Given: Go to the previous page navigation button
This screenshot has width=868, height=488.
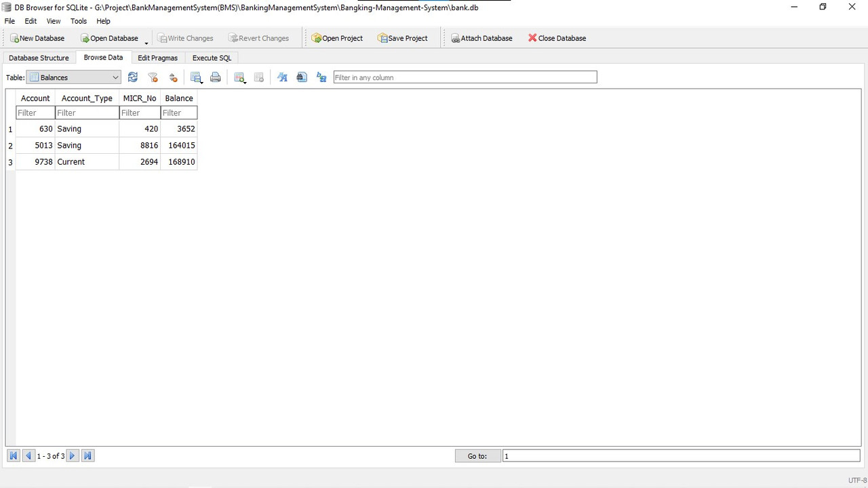Looking at the screenshot, I should (x=28, y=456).
